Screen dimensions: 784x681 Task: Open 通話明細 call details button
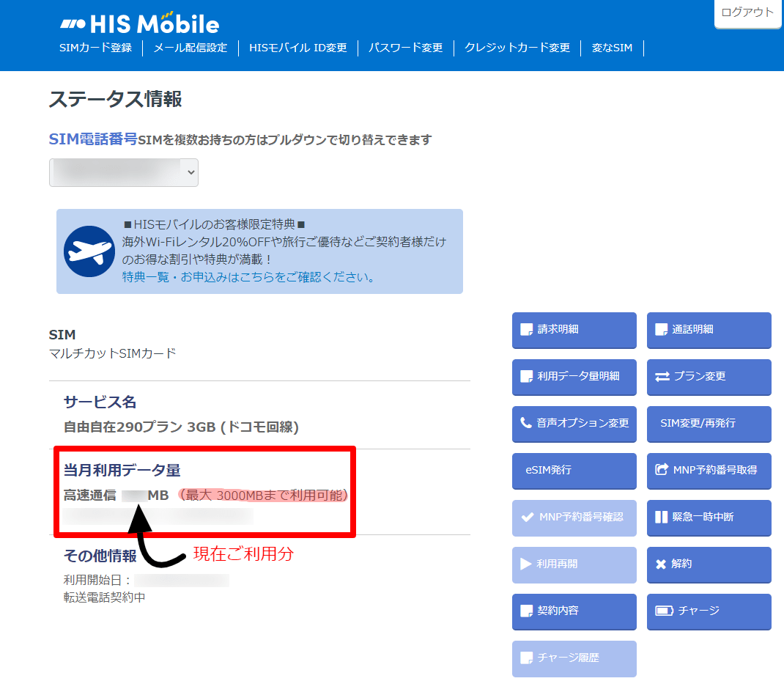(x=709, y=331)
